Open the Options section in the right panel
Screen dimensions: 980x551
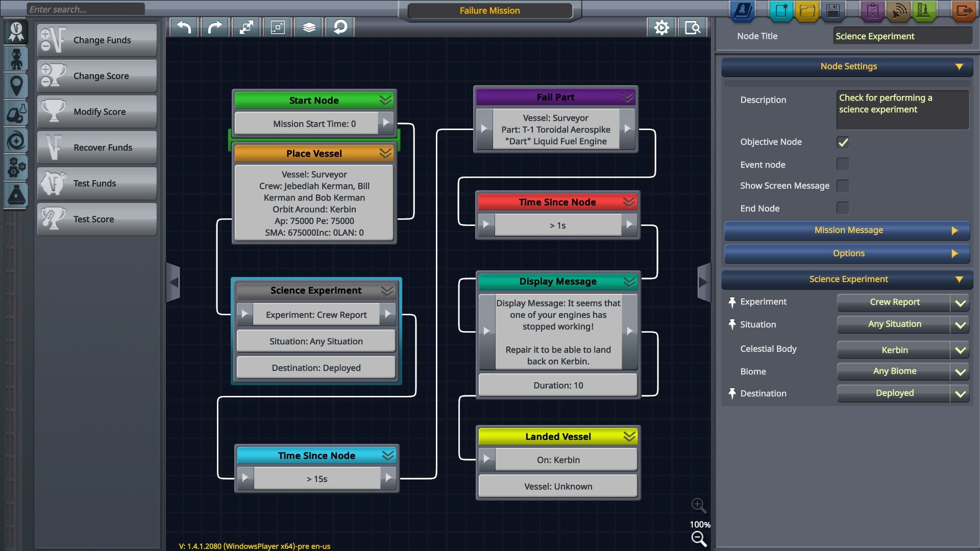(x=846, y=253)
